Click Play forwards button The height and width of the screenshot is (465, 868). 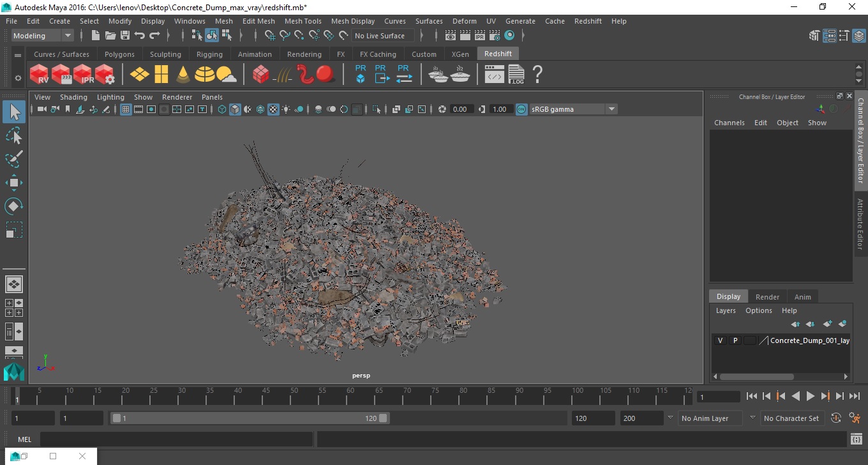coord(810,397)
